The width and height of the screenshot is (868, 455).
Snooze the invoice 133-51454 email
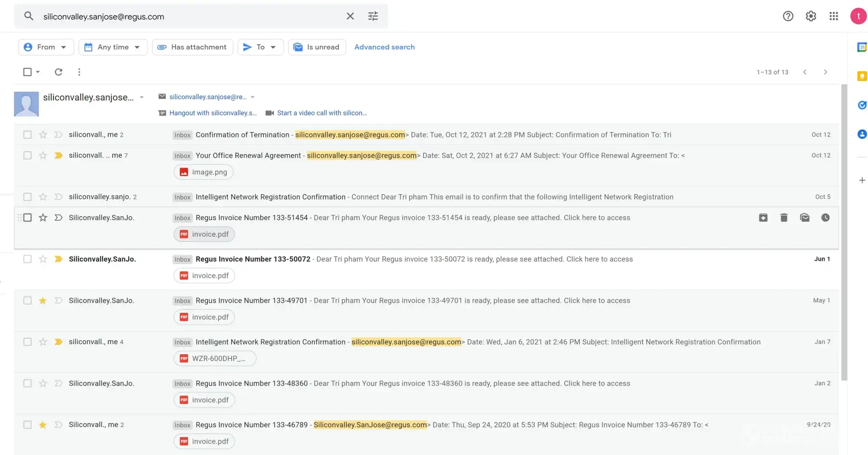[825, 218]
